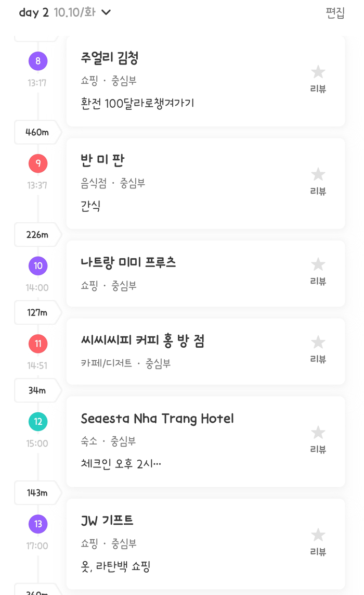Tap the review star for 주얼리 김청
Viewport: 364px width, 595px height.
318,72
